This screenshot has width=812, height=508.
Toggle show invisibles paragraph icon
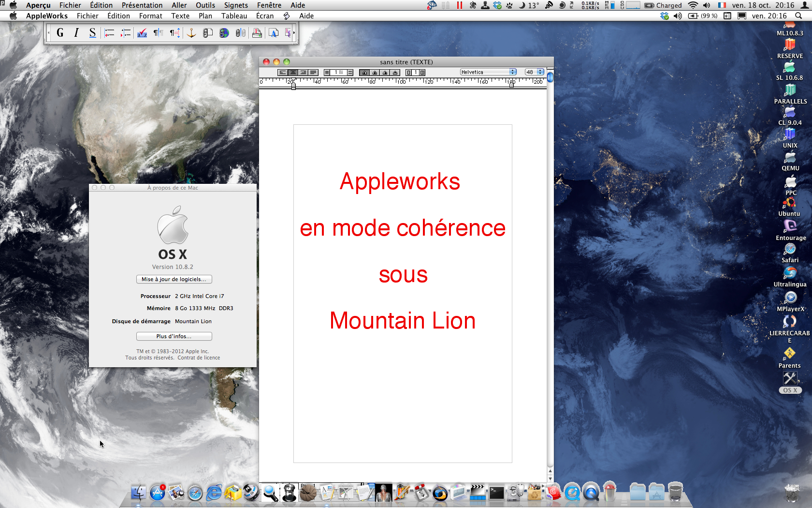pos(159,33)
